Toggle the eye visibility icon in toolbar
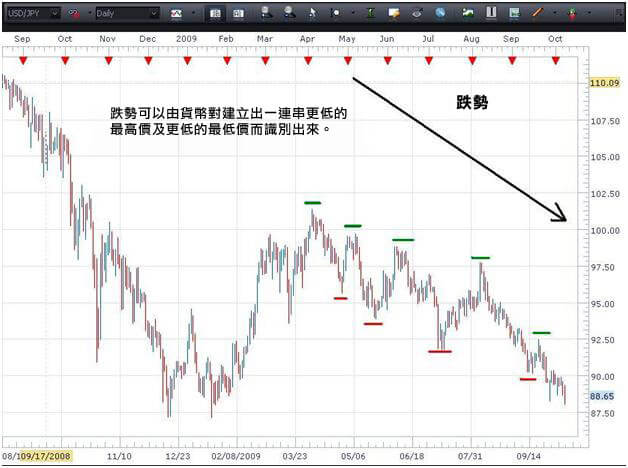Image resolution: width=628 pixels, height=468 pixels. pyautogui.click(x=417, y=14)
